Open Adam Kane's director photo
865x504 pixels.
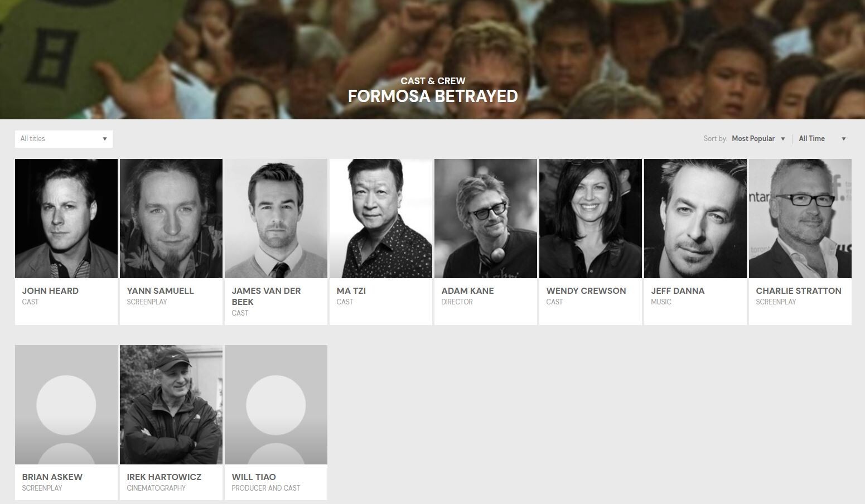pyautogui.click(x=486, y=219)
